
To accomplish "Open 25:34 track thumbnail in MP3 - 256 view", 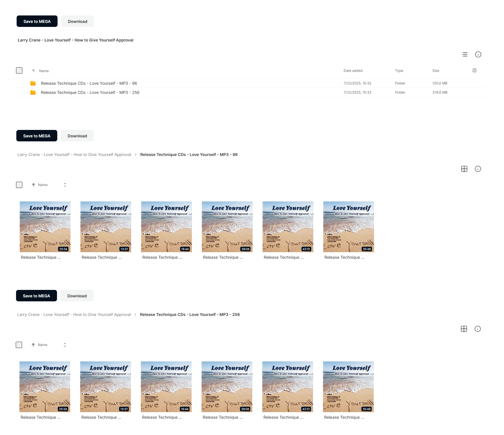I will pos(45,387).
